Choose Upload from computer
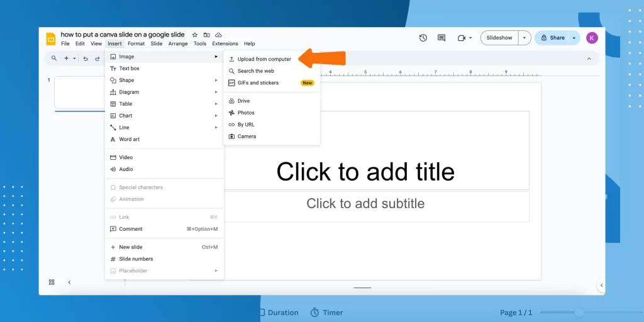Image resolution: width=644 pixels, height=322 pixels. pyautogui.click(x=272, y=59)
